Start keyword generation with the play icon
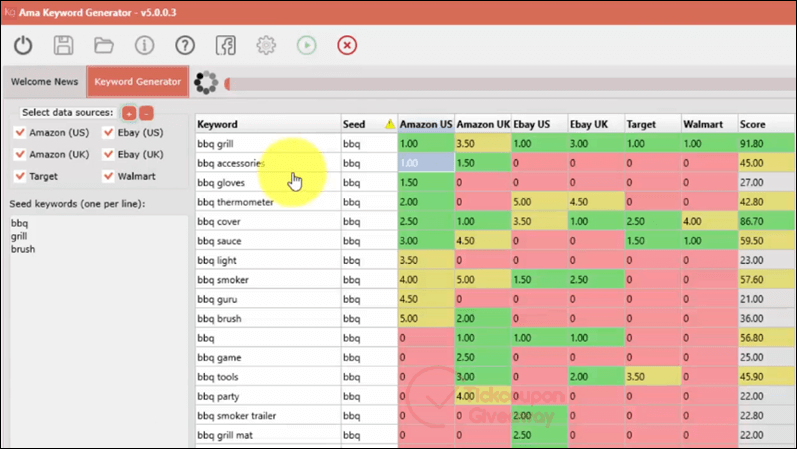The width and height of the screenshot is (797, 449). pyautogui.click(x=306, y=45)
